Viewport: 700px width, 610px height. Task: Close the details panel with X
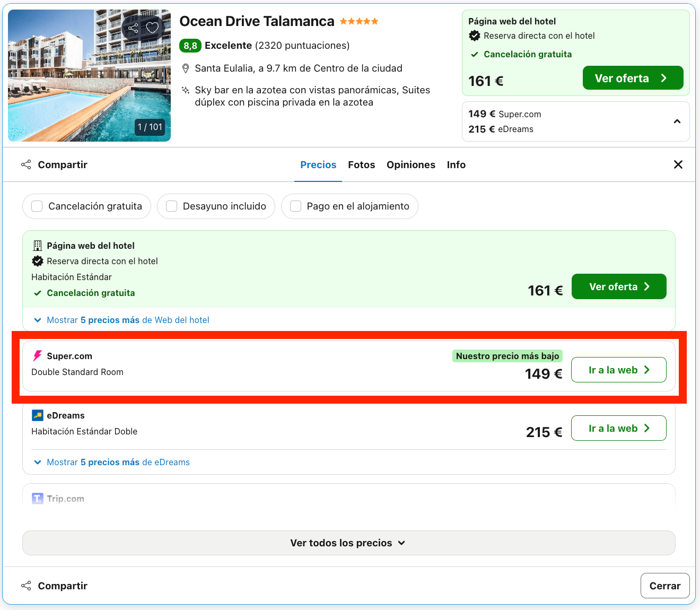pos(678,164)
